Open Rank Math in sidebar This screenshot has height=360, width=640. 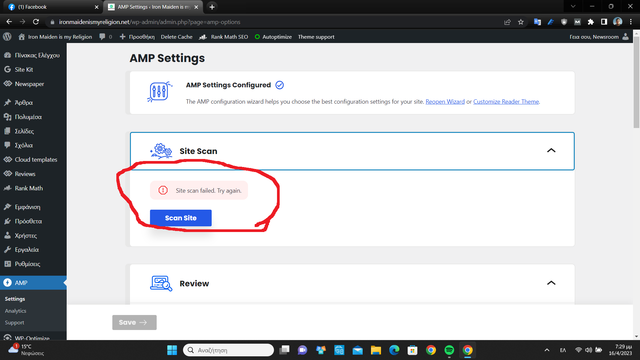(x=33, y=188)
